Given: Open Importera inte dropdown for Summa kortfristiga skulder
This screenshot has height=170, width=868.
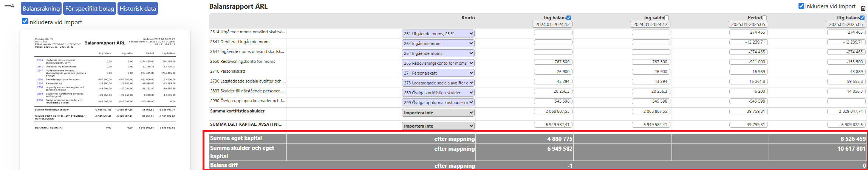Looking at the screenshot, I should pyautogui.click(x=438, y=113).
